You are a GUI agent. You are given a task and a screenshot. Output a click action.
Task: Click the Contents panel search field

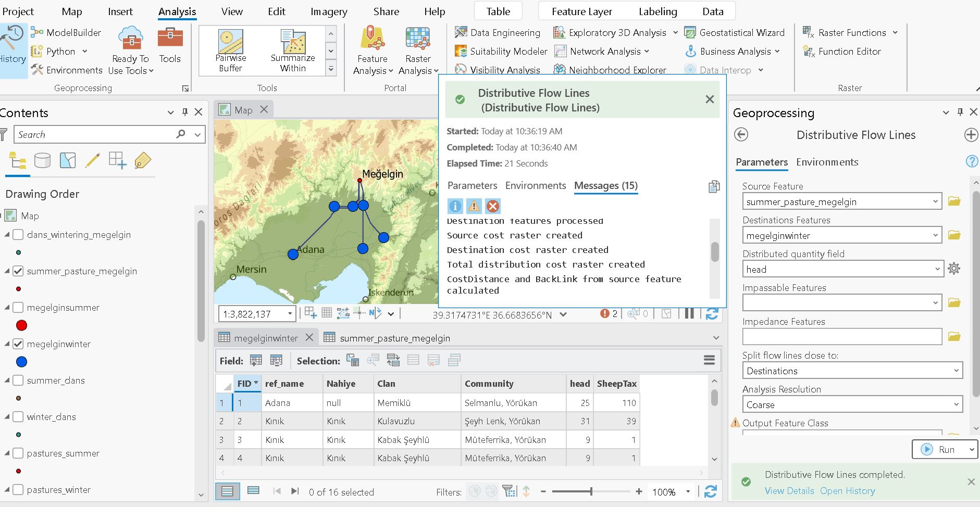(x=94, y=134)
